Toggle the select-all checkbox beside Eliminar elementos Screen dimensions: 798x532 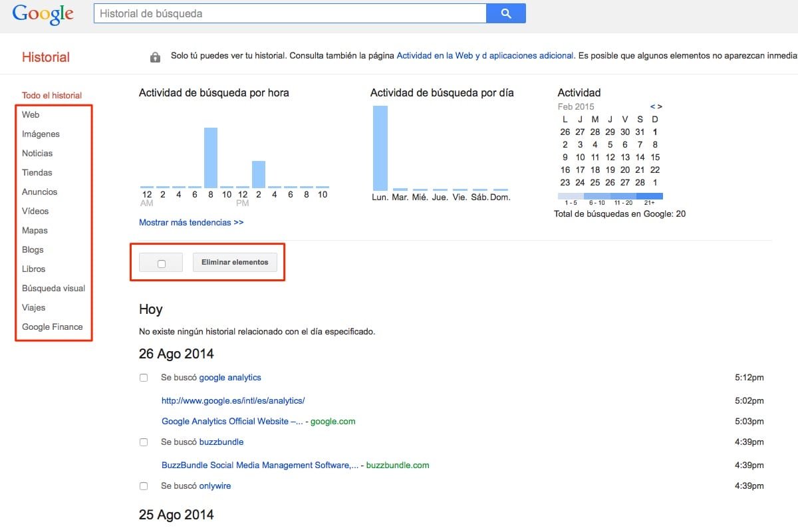click(161, 263)
